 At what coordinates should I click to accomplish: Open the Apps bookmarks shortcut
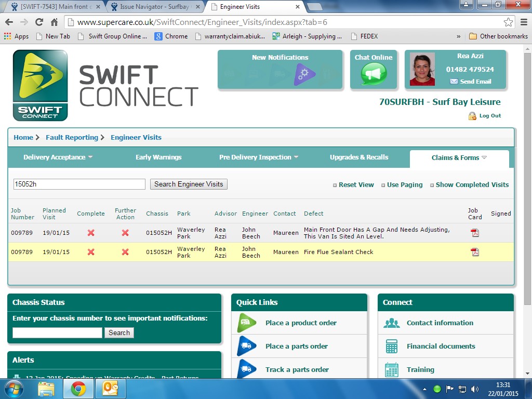point(16,36)
